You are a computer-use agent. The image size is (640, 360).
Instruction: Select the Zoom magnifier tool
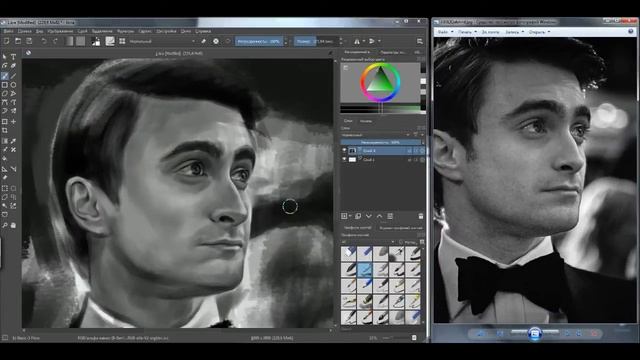click(4, 225)
